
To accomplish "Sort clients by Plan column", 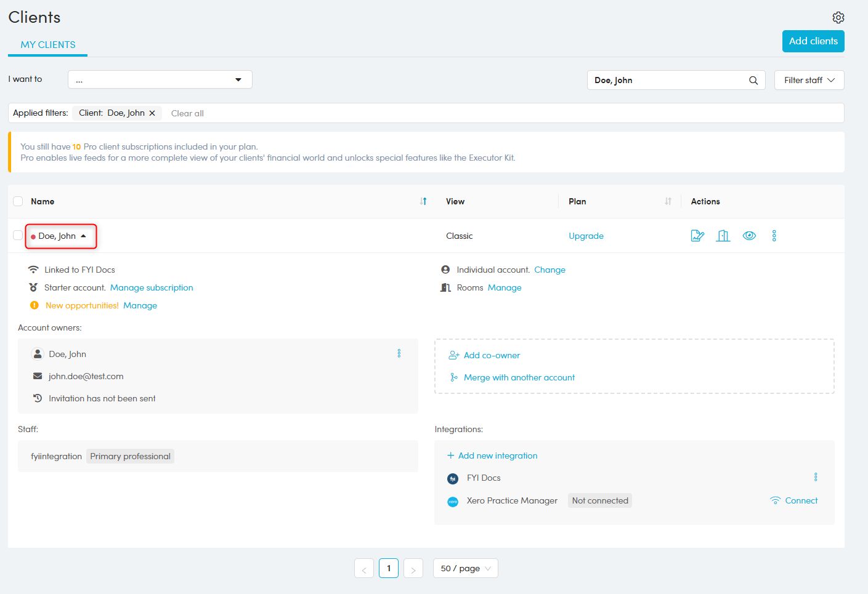I will [668, 201].
